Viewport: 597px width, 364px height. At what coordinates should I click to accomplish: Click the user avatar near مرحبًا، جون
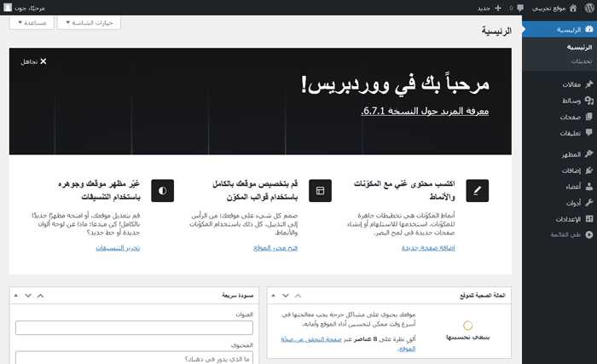pyautogui.click(x=8, y=8)
